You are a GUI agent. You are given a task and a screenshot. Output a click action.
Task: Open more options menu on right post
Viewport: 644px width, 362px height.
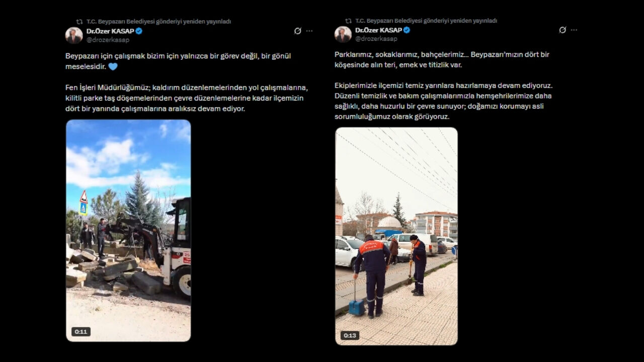pyautogui.click(x=574, y=30)
